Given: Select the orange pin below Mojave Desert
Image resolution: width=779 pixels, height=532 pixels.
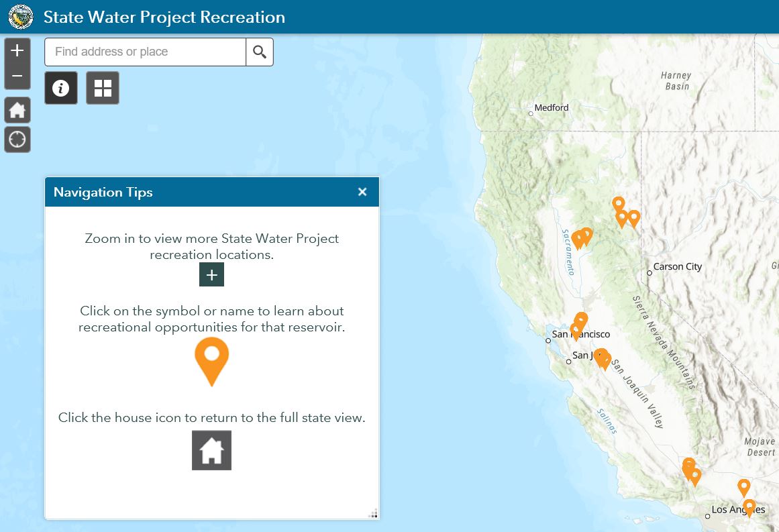Looking at the screenshot, I should click(743, 486).
